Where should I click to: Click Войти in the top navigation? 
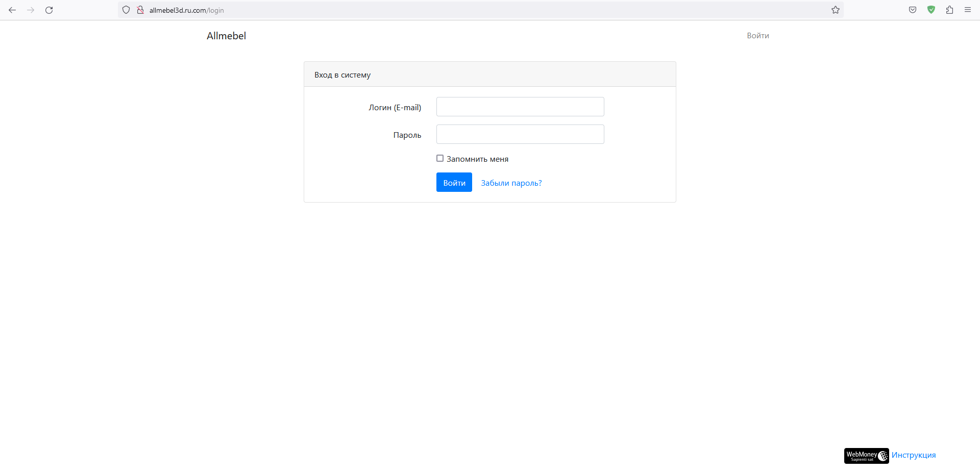(x=758, y=36)
